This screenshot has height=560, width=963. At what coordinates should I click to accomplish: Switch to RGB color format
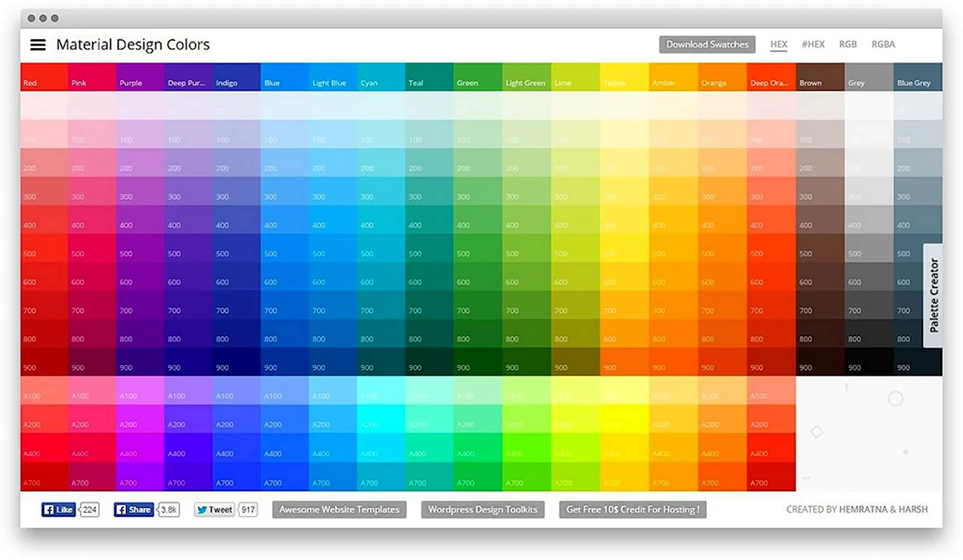pyautogui.click(x=848, y=45)
